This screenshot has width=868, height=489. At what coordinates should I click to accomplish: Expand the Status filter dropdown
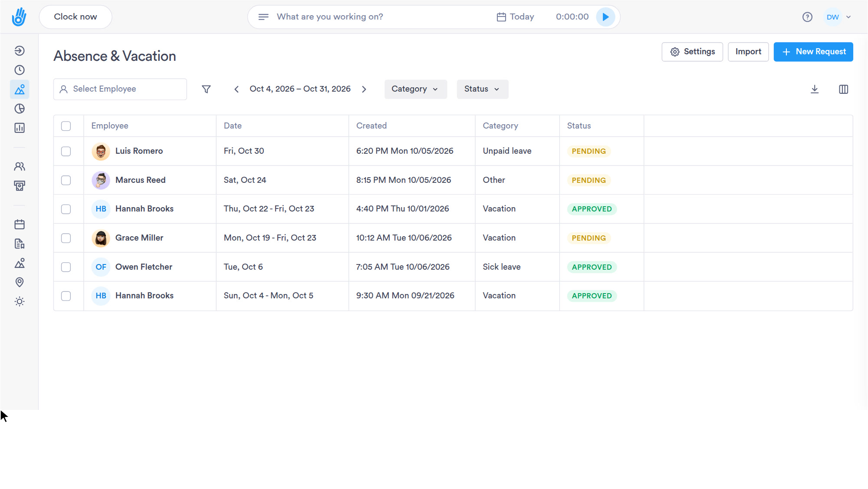click(x=482, y=89)
